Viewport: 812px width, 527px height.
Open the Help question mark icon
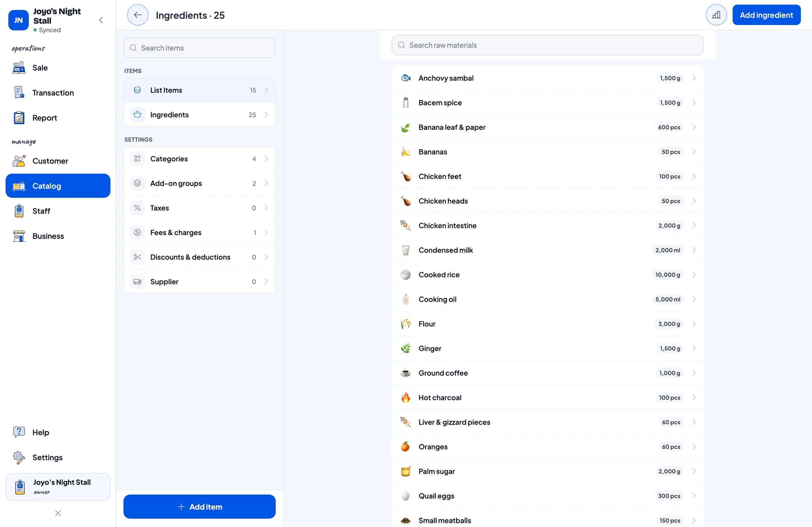click(x=19, y=432)
